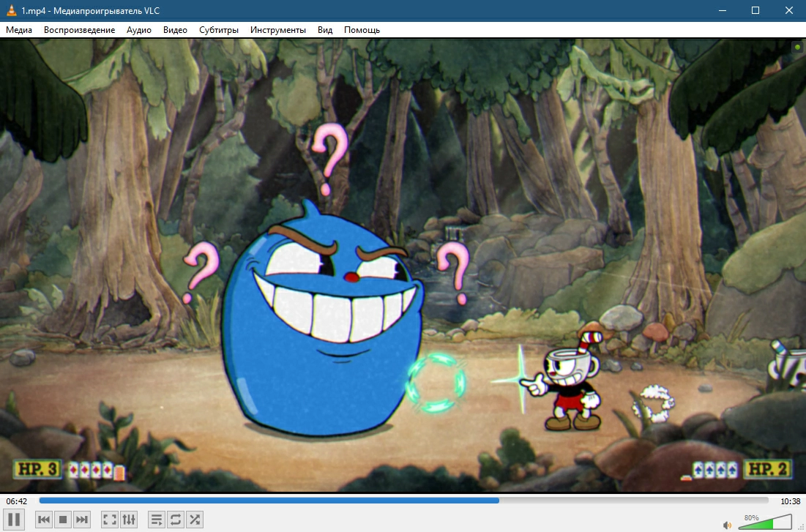Toggle shuffle random playback
Screen dimensions: 806x532
point(194,520)
